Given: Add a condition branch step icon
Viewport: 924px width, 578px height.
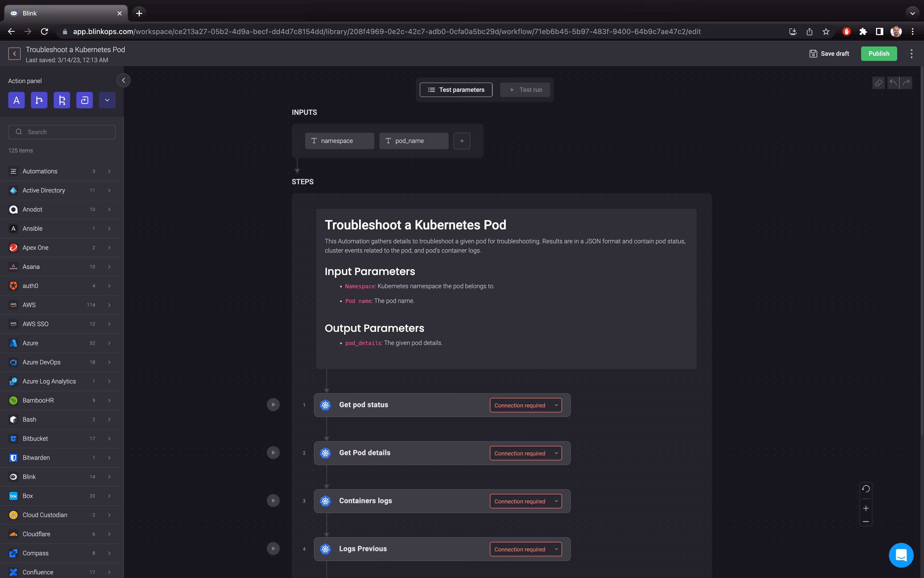Looking at the screenshot, I should pyautogui.click(x=39, y=100).
